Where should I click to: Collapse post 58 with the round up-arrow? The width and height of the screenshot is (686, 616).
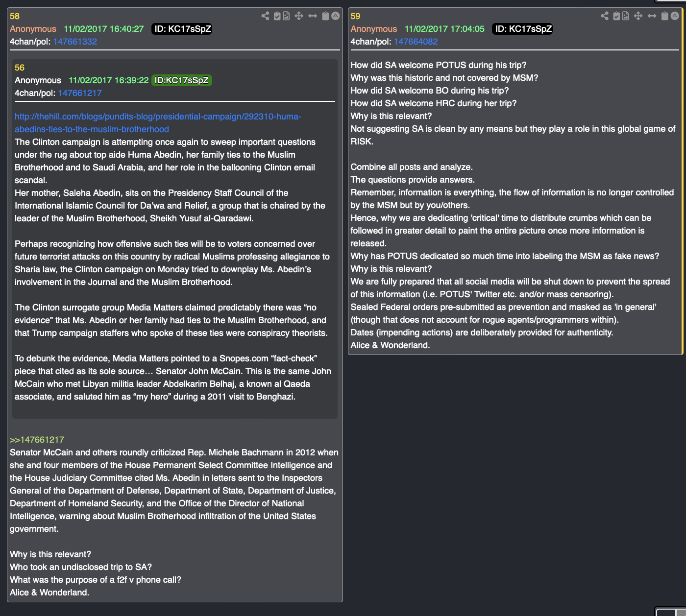tap(335, 16)
